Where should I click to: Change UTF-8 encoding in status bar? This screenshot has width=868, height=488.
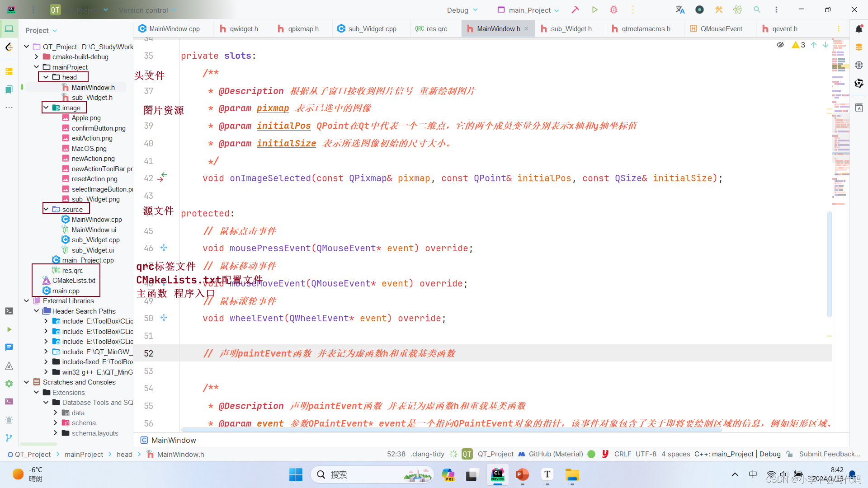646,454
